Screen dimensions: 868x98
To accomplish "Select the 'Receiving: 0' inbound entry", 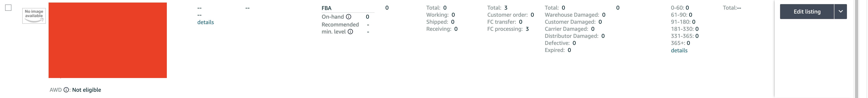I will click(x=442, y=29).
